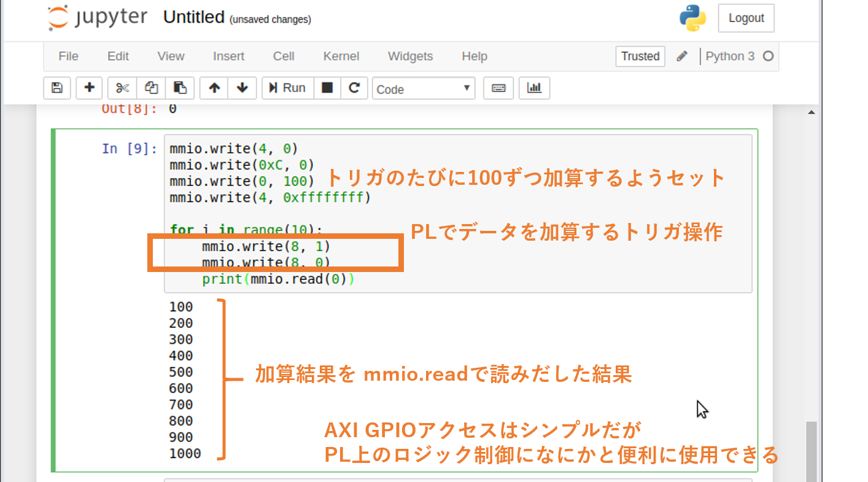Save the notebook

tap(56, 88)
